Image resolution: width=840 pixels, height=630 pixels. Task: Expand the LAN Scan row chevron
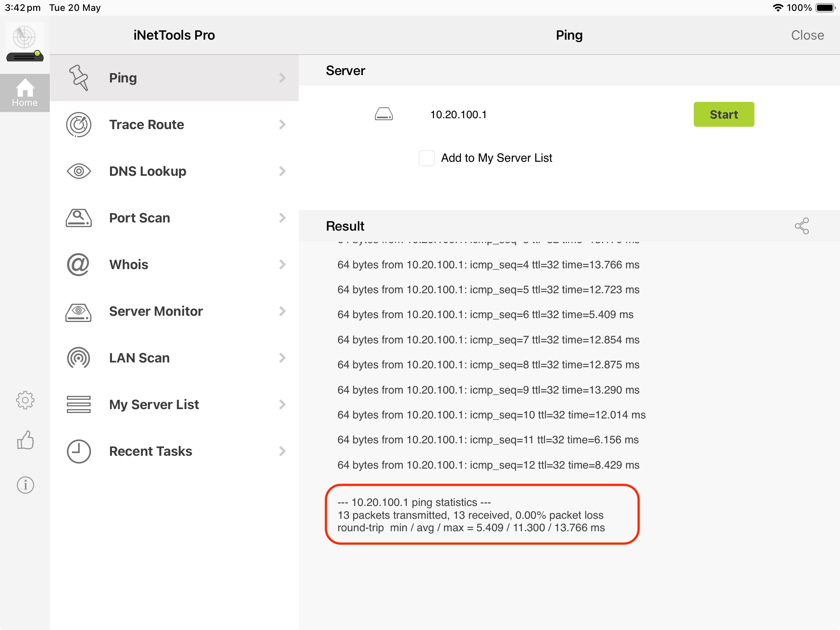[282, 358]
